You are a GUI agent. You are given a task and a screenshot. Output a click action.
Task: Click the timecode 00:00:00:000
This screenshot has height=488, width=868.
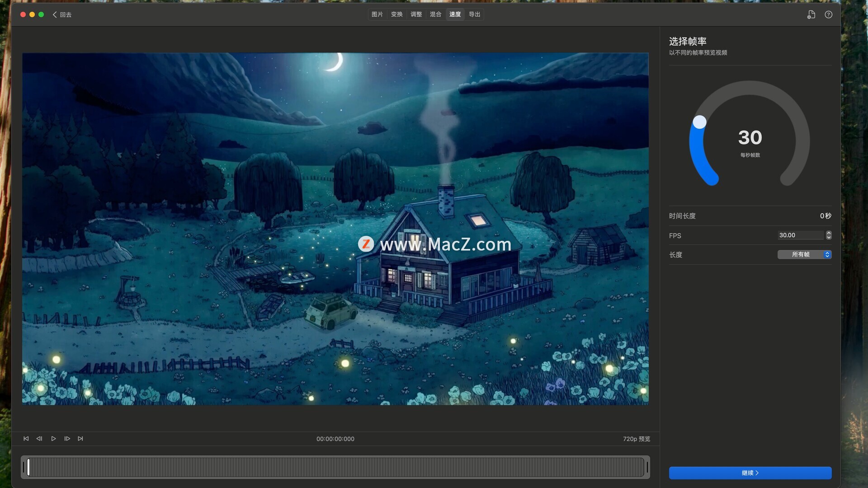335,439
